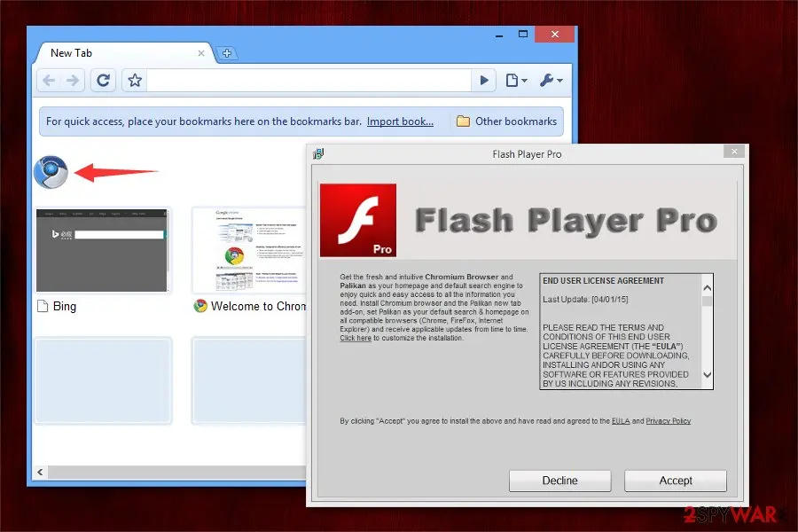This screenshot has width=798, height=532.
Task: Click the browser Forward arrow button
Action: click(73, 81)
